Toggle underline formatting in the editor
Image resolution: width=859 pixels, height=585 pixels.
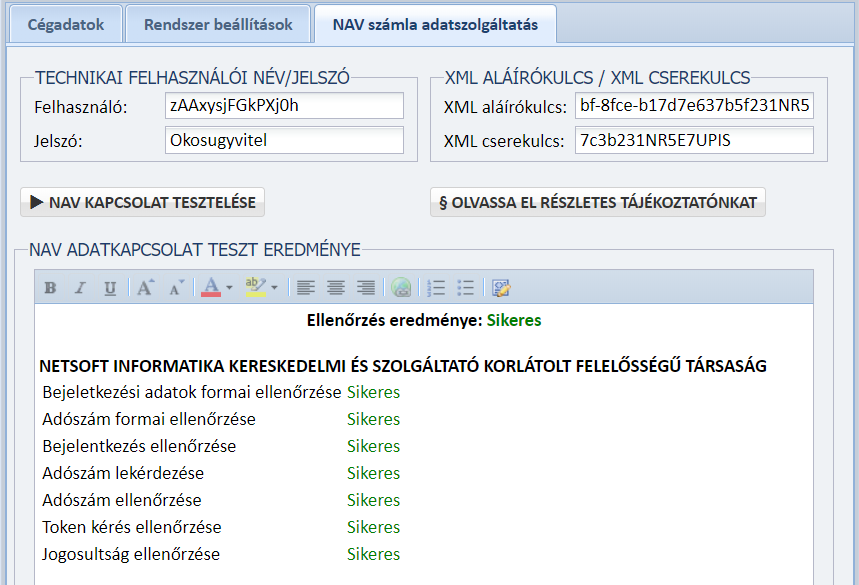[110, 288]
